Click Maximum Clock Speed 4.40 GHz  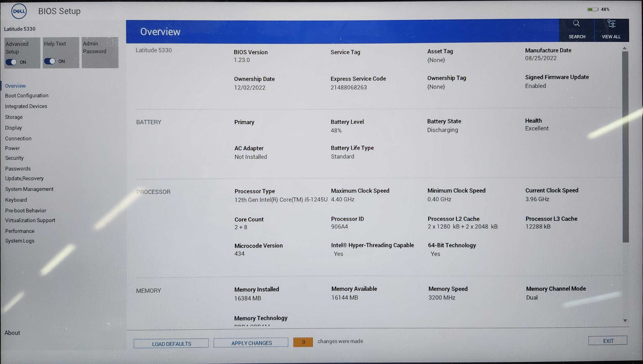pos(343,199)
